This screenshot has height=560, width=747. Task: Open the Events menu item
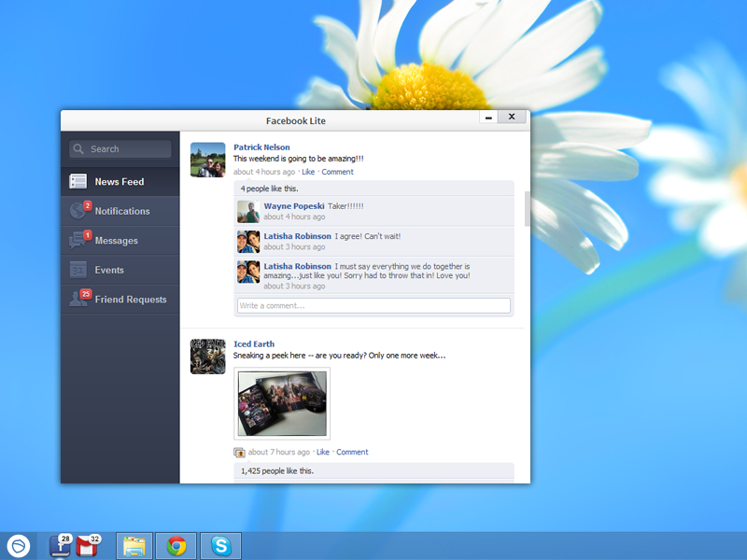tap(120, 270)
